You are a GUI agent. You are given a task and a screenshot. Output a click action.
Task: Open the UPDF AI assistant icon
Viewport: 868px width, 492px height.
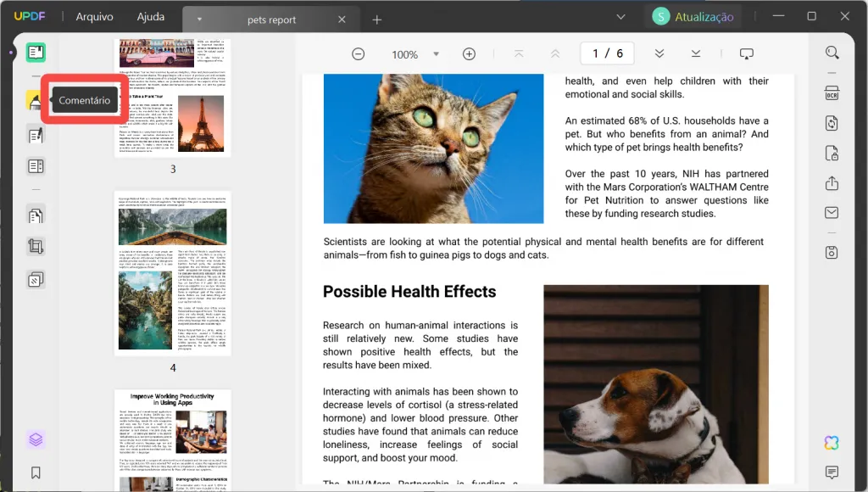tap(832, 443)
